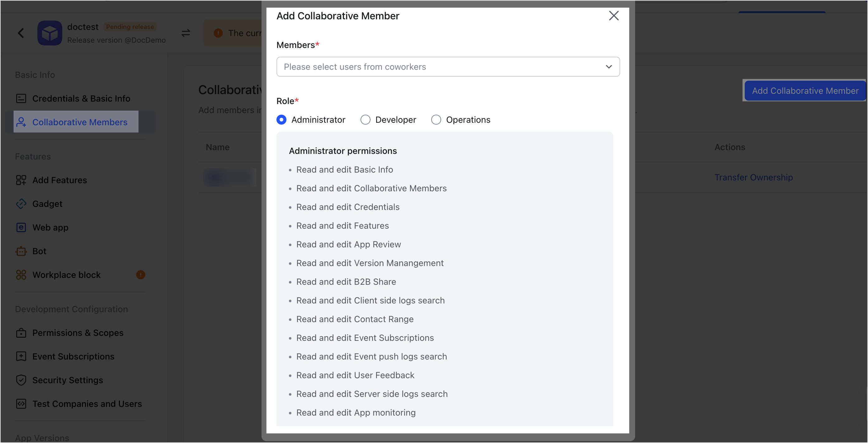Navigate to Web app settings
The image size is (868, 443).
pyautogui.click(x=50, y=227)
